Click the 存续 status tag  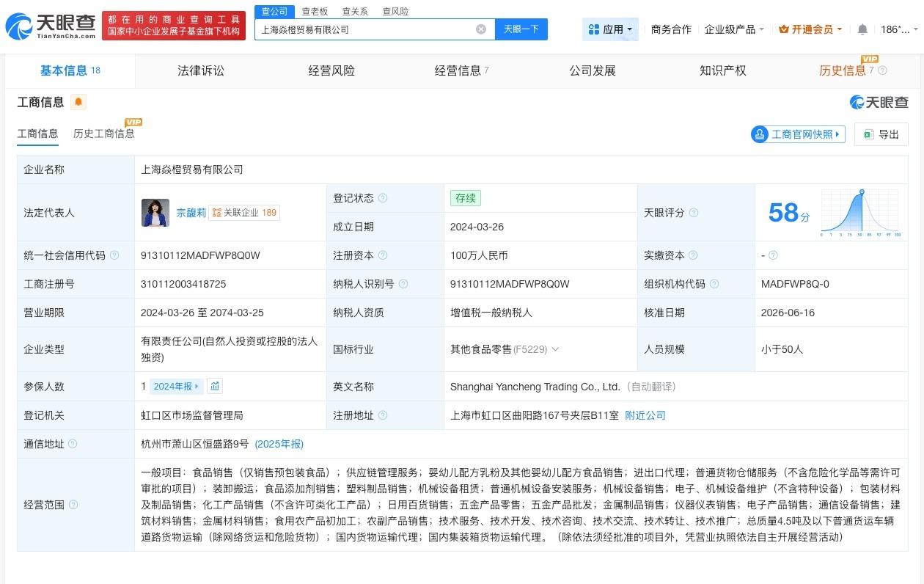(x=466, y=198)
